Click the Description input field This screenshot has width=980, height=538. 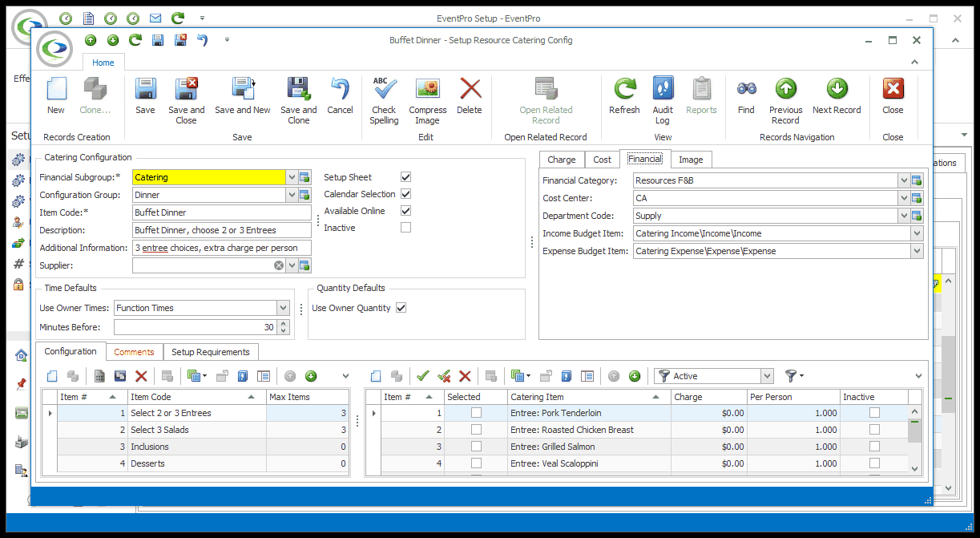[222, 230]
